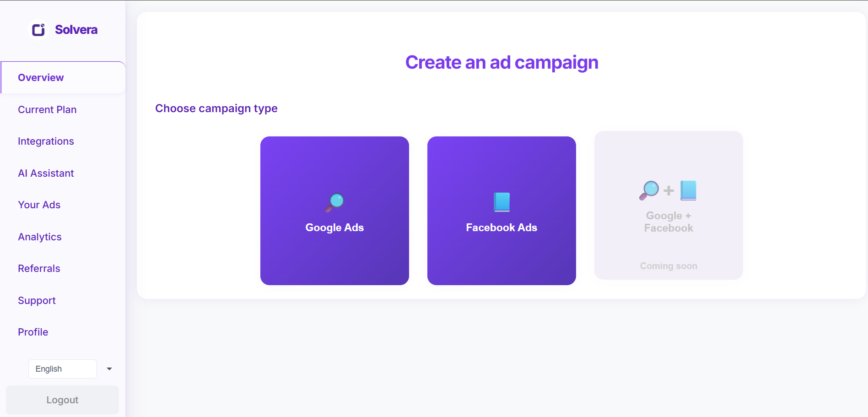Open the Integrations section
Image resolution: width=868 pixels, height=417 pixels.
click(46, 141)
